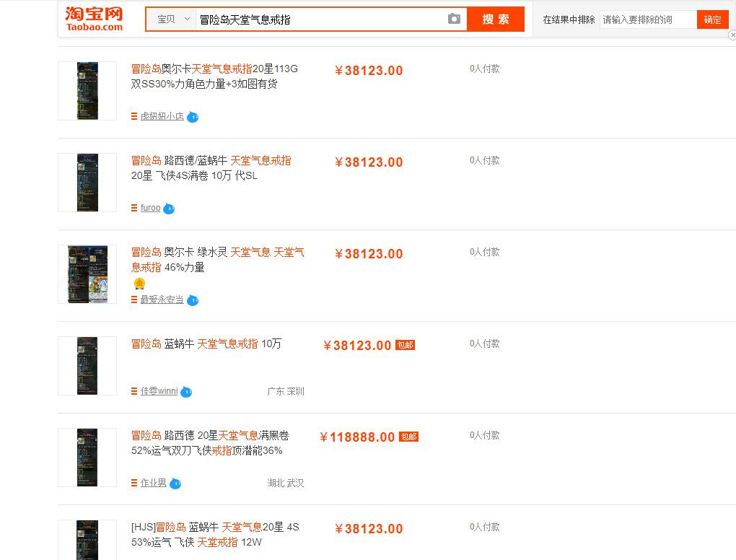Click Wangwang chat icon next to furoo
This screenshot has height=560, width=736.
pyautogui.click(x=169, y=209)
